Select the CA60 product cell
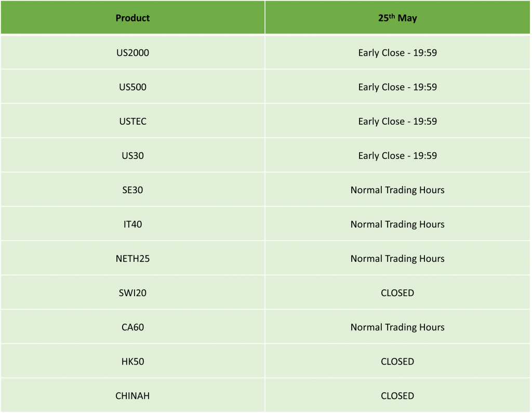This screenshot has width=532, height=413. [x=132, y=327]
